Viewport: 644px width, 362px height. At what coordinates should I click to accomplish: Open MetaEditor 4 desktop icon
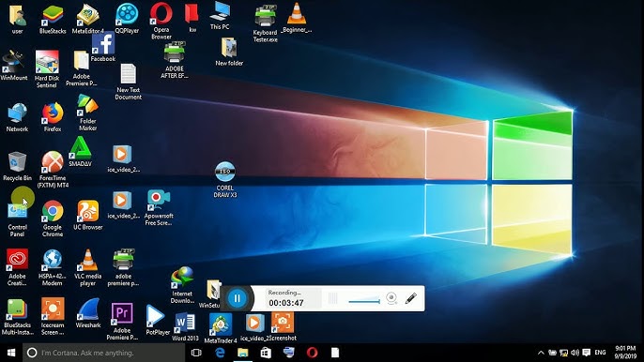87,20
